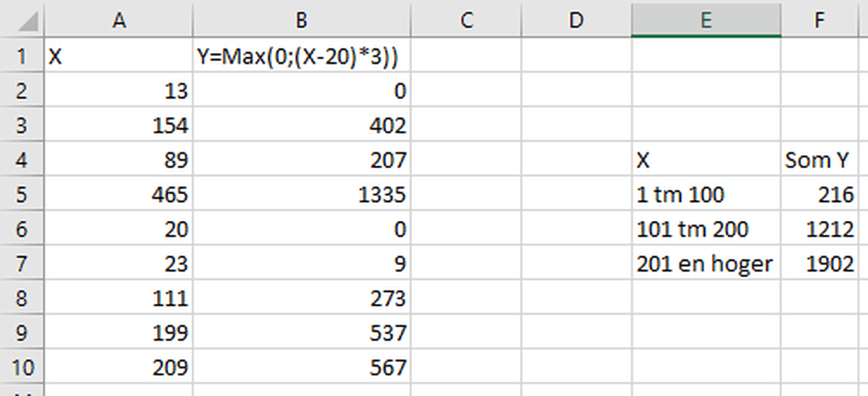Select row 9 header

pos(21,332)
